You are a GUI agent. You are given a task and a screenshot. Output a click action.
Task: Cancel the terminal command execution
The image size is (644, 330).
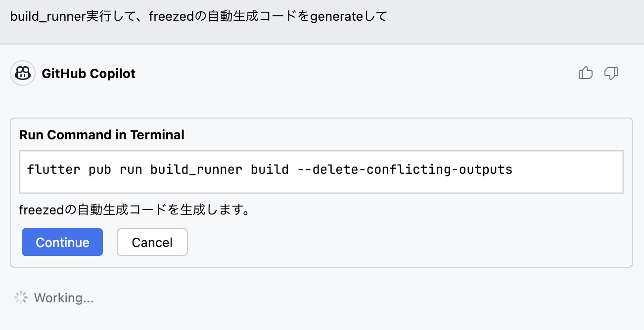pyautogui.click(x=152, y=242)
